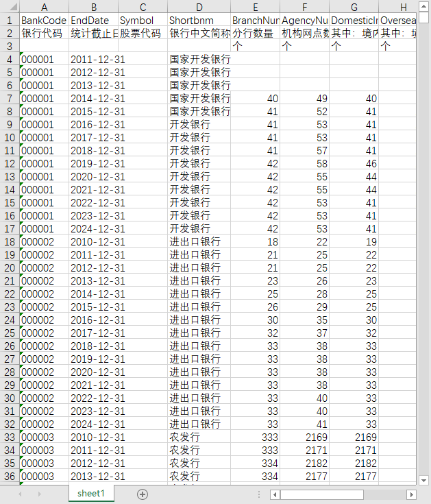431x504 pixels.
Task: Select cell 52 in row 8
Action: (305, 111)
